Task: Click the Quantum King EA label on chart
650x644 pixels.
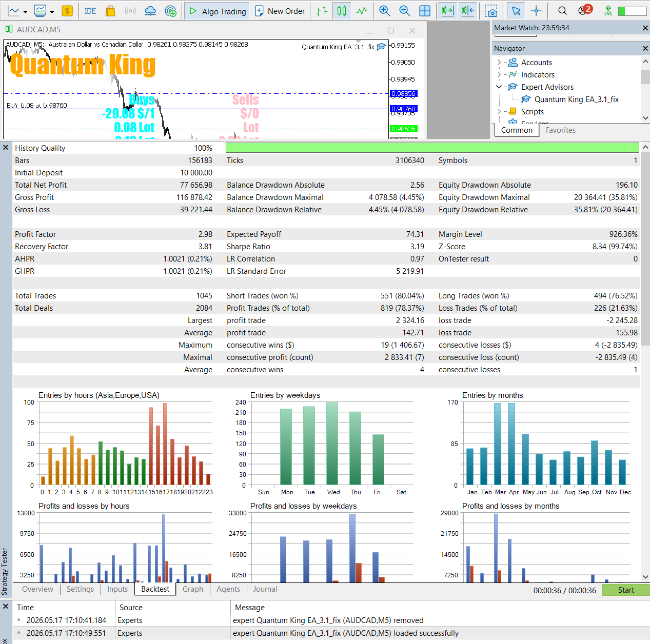Action: coord(338,47)
